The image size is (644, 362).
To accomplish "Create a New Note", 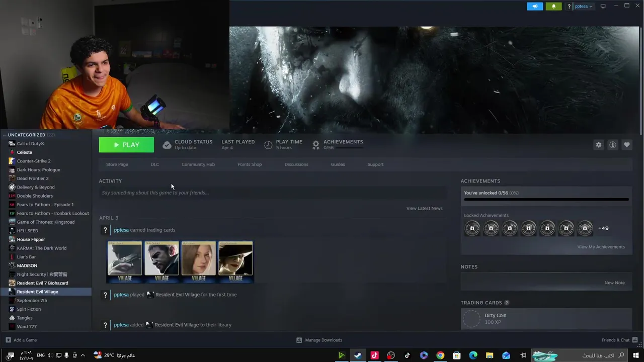I will [x=614, y=283].
